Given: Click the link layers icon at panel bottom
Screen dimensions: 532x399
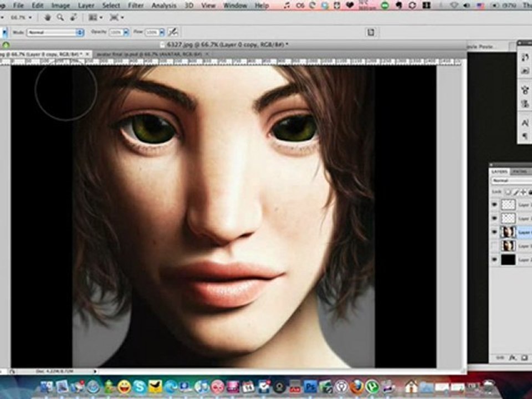Looking at the screenshot, I should pos(500,358).
